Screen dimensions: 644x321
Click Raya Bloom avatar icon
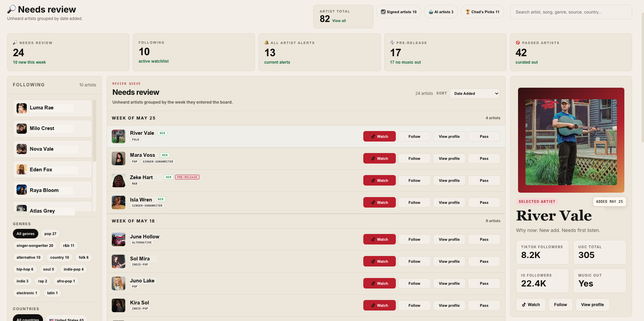click(22, 190)
